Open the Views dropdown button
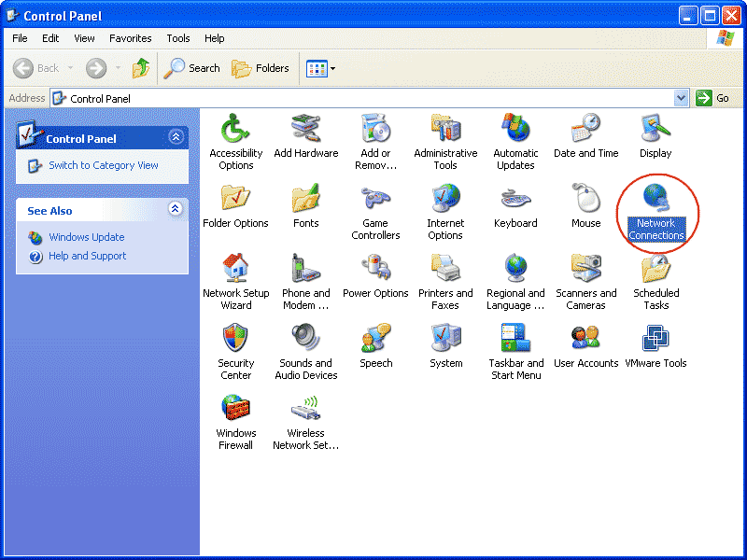The width and height of the screenshot is (747, 560). click(320, 68)
